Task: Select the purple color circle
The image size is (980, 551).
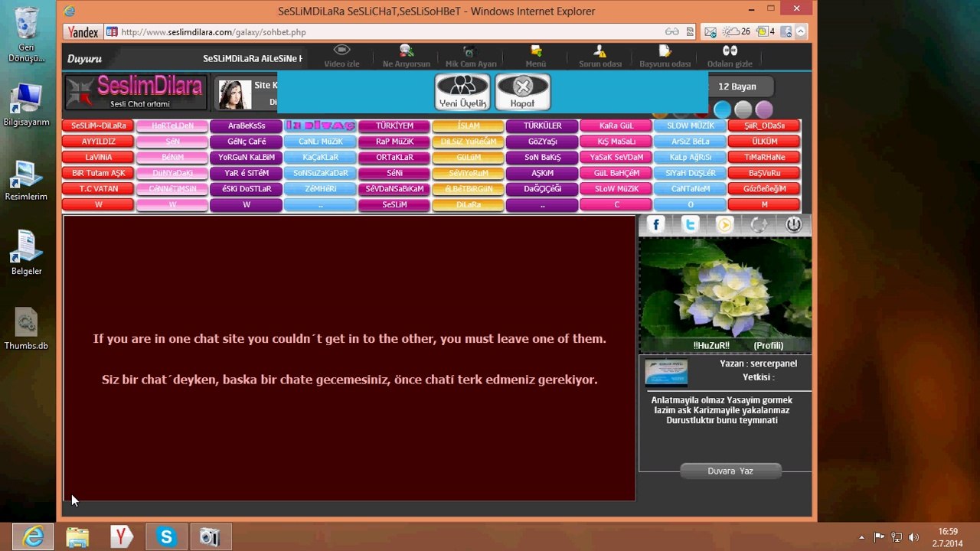Action: (x=764, y=110)
